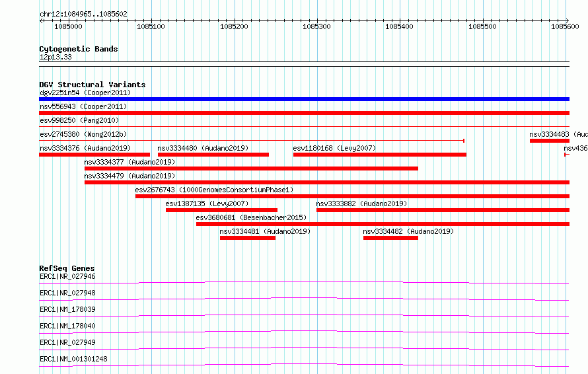This screenshot has width=588, height=374.
Task: Select esv1180168 (Levy2007) label
Action: [334, 148]
